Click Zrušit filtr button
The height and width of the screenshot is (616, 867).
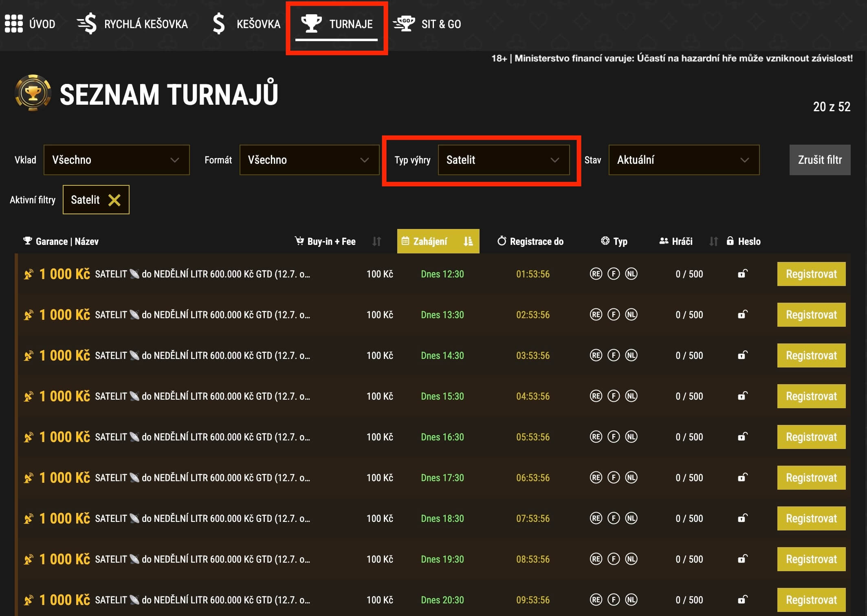tap(820, 160)
